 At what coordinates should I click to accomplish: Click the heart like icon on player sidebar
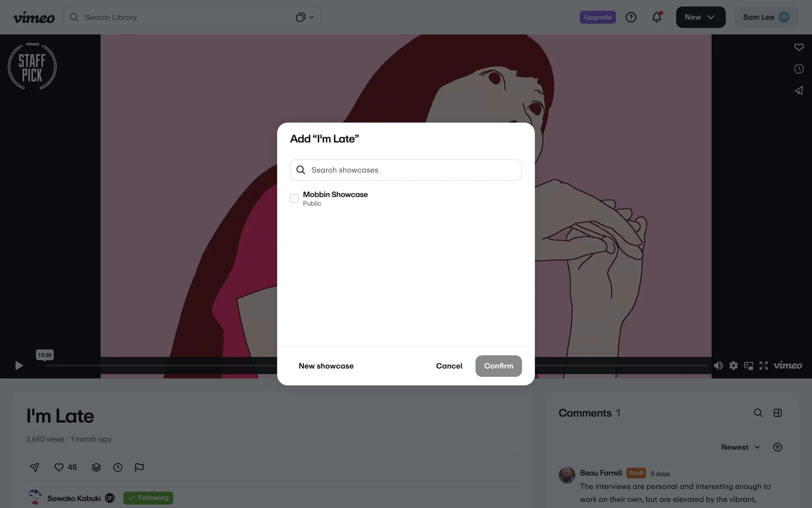tap(798, 47)
